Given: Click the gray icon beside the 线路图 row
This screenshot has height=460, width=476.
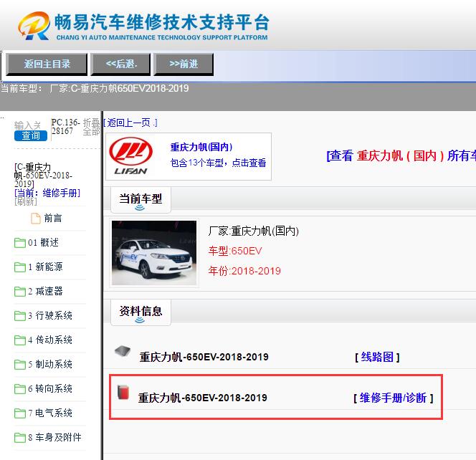Looking at the screenshot, I should click(x=123, y=351).
